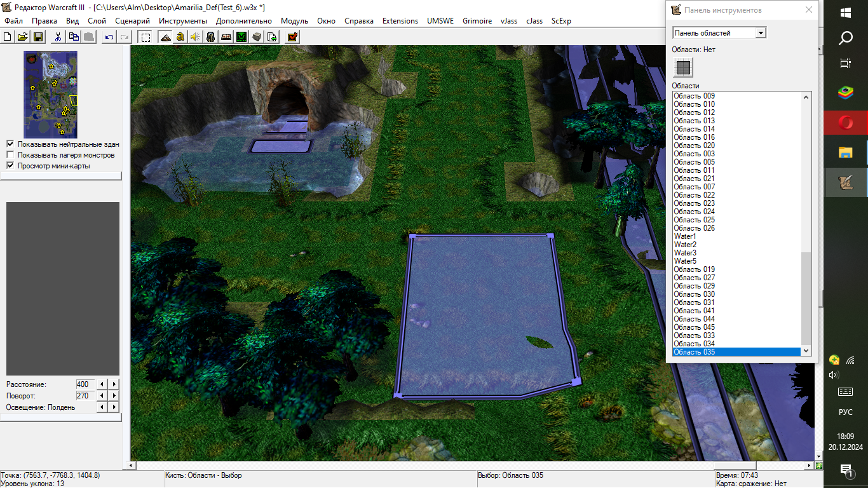
Task: Close the Панель инструментов window
Action: 808,10
